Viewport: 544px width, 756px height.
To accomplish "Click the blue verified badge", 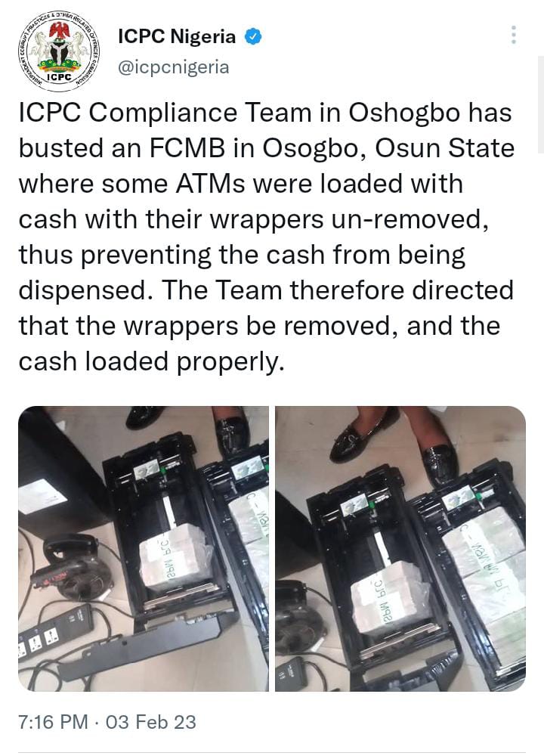I will [253, 36].
